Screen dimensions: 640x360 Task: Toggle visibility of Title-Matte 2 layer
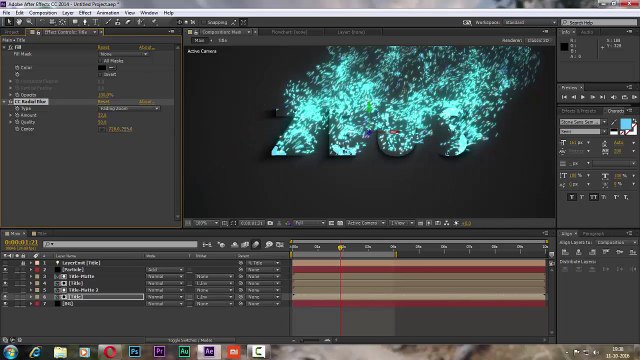point(5,290)
